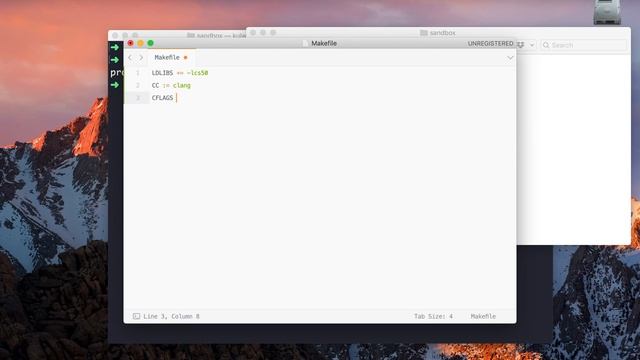
Task: Minimize Sublime Text with the yellow button
Action: pyautogui.click(x=140, y=43)
